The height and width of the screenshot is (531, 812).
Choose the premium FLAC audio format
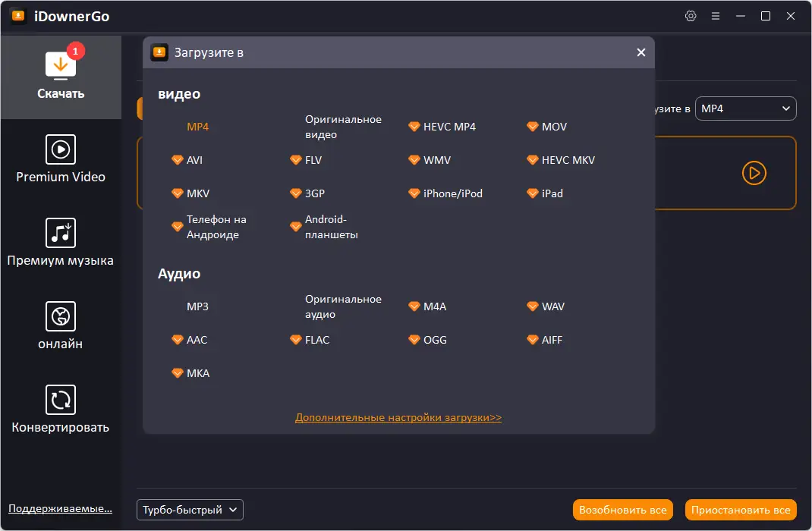pyautogui.click(x=316, y=340)
